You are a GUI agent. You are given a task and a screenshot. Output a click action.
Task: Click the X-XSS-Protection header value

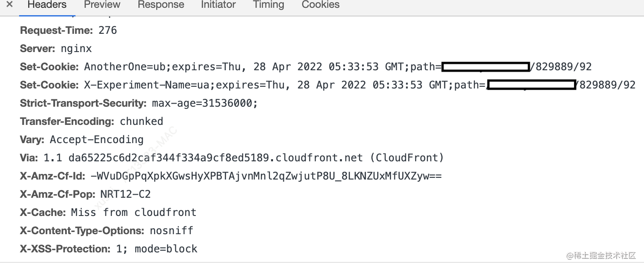pos(157,249)
